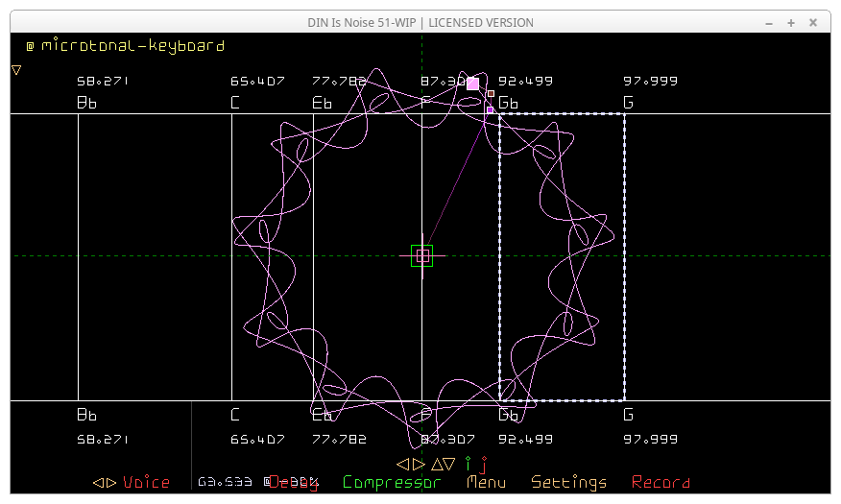Toggle the Compressor
841x504 pixels.
tap(392, 482)
